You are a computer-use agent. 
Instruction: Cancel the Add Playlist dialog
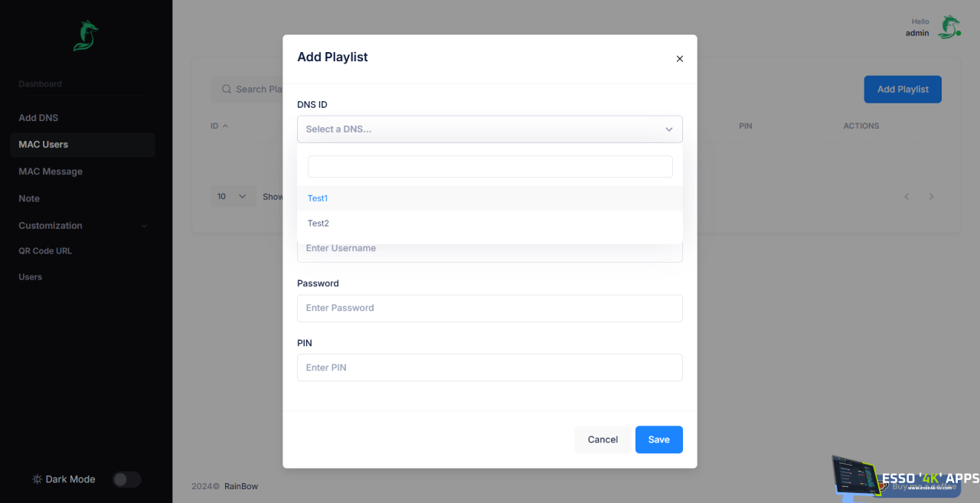(603, 439)
